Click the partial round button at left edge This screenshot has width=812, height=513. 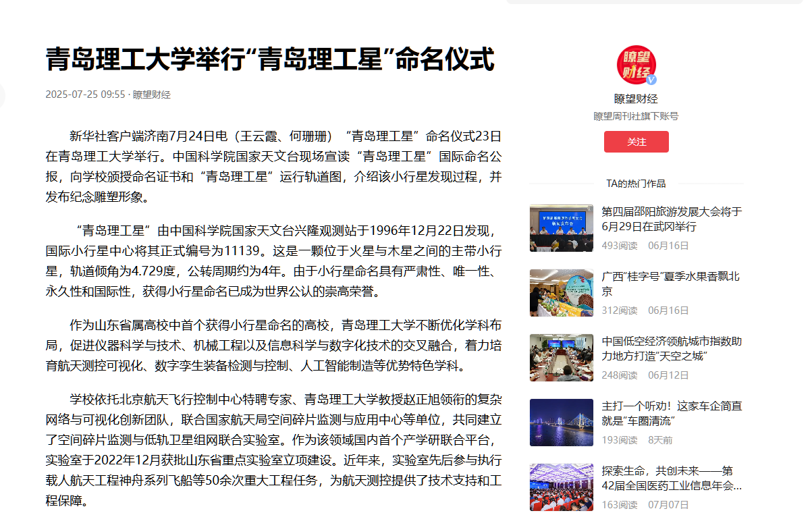[x=2, y=95]
